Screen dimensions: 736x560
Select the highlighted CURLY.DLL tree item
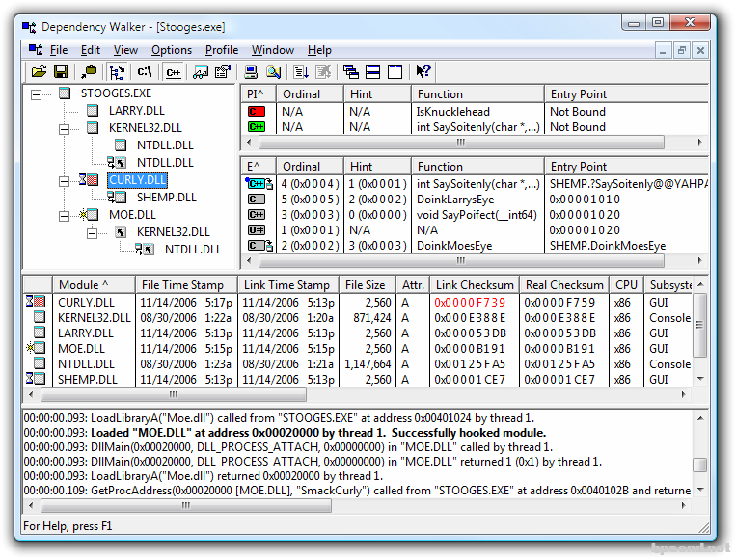tap(137, 180)
